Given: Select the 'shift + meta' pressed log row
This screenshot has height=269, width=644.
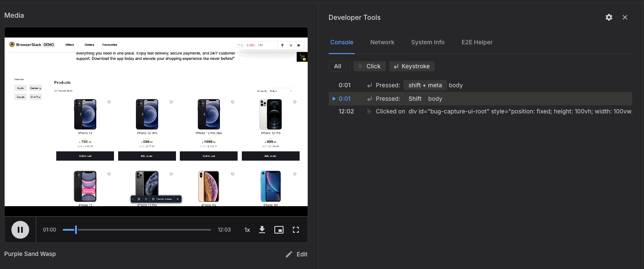Looking at the screenshot, I should (x=480, y=85).
